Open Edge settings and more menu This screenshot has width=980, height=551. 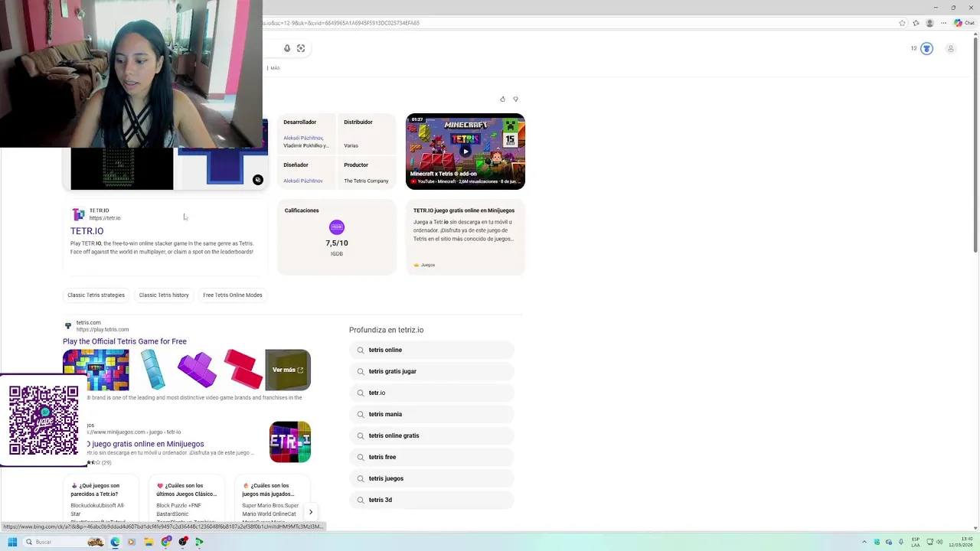pyautogui.click(x=943, y=23)
